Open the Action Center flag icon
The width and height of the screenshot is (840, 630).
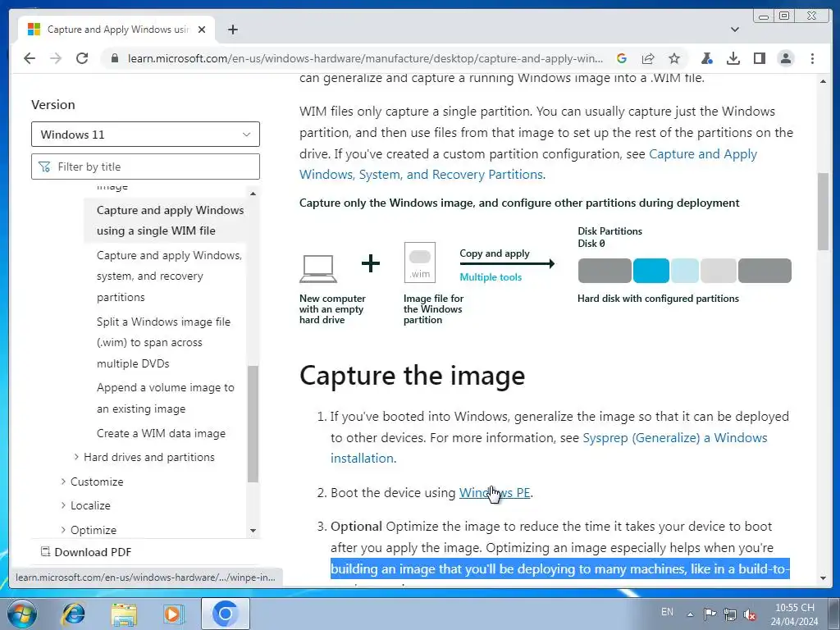[710, 614]
